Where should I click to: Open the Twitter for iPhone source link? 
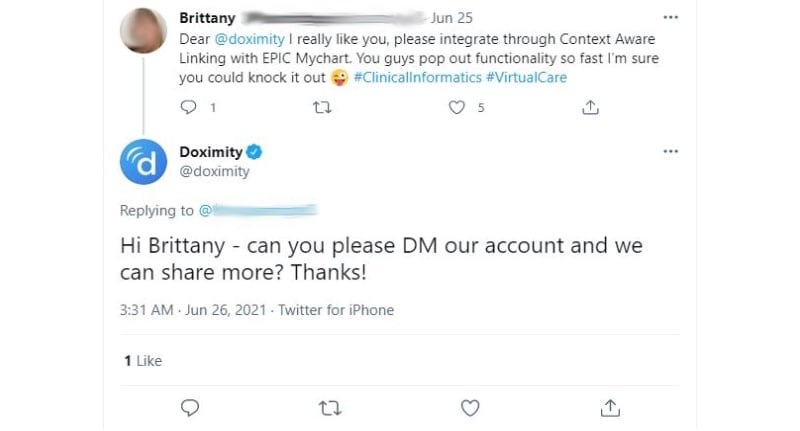[336, 310]
